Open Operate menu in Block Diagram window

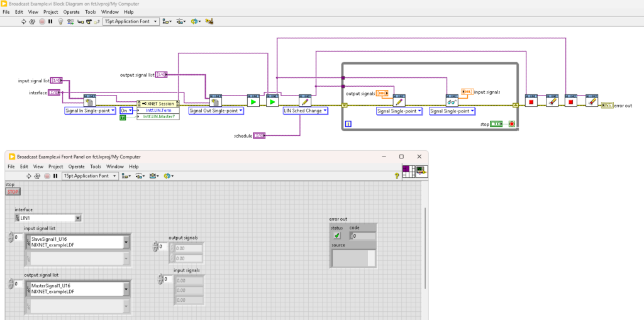(71, 12)
